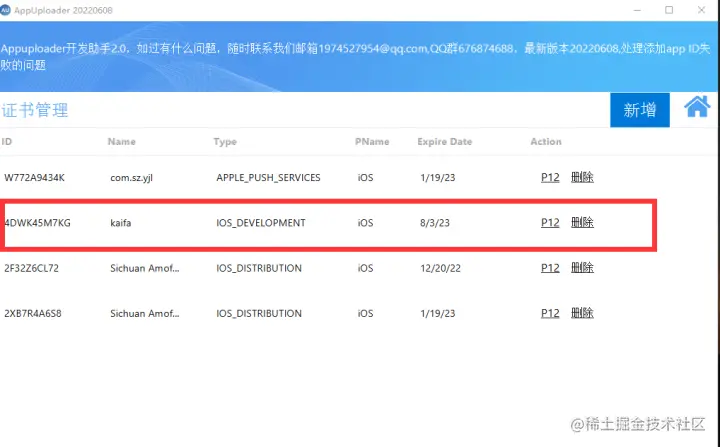Select the APPLE_PUSH_SERVICES type cell

click(x=268, y=178)
